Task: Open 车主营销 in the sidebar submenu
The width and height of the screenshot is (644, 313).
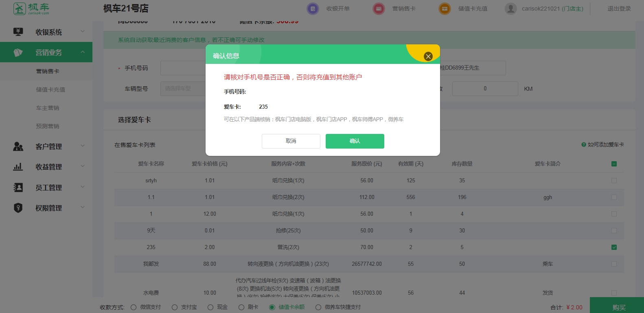Action: click(48, 108)
